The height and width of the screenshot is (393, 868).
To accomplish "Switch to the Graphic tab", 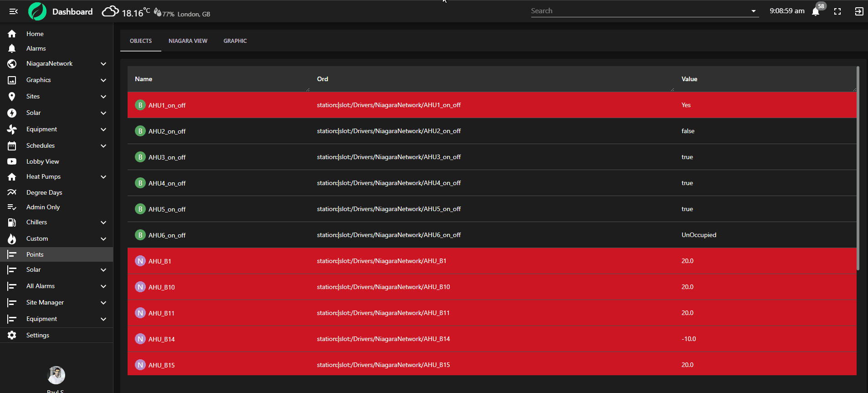I will coord(235,41).
